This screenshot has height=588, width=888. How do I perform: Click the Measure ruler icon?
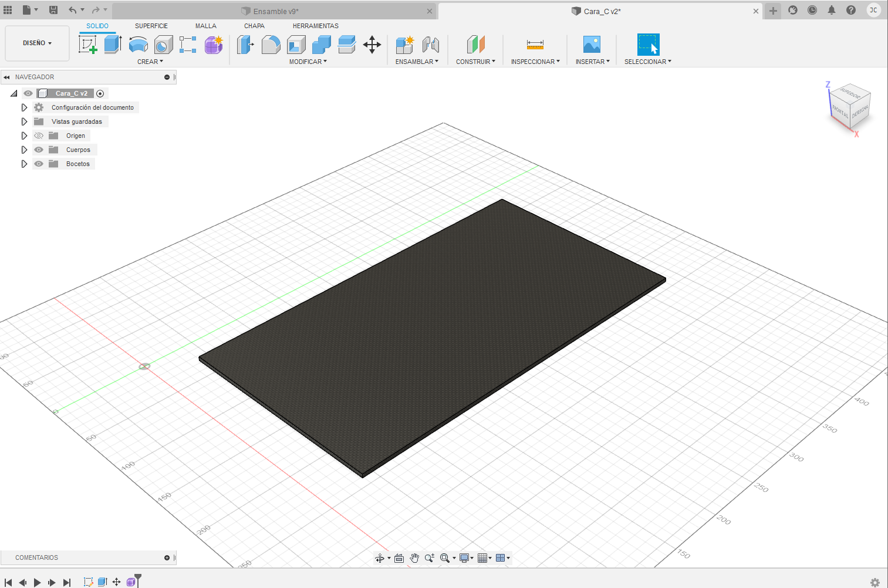click(535, 45)
